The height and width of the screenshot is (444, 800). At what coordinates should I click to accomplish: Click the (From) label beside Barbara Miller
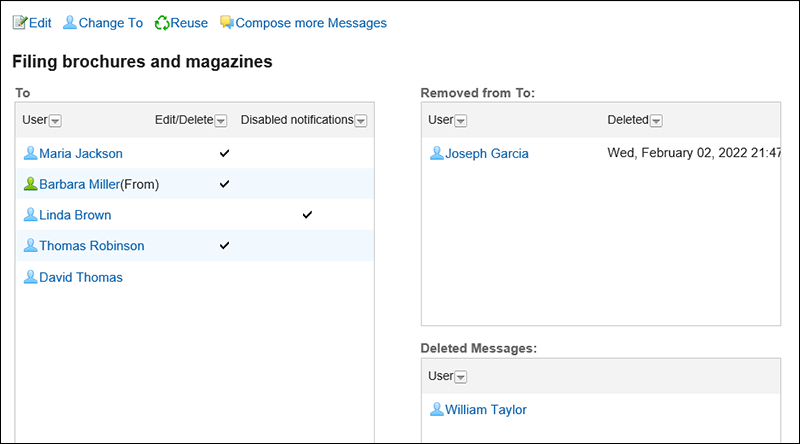point(140,184)
